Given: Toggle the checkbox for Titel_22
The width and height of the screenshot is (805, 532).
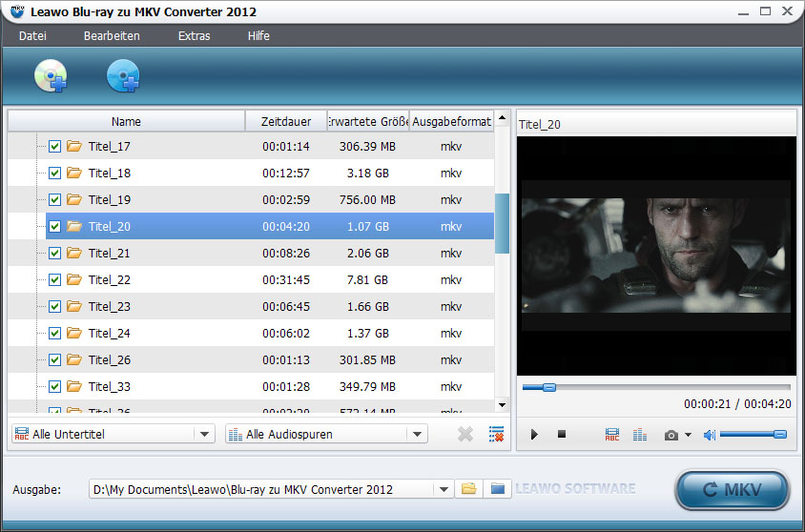Looking at the screenshot, I should (x=55, y=280).
